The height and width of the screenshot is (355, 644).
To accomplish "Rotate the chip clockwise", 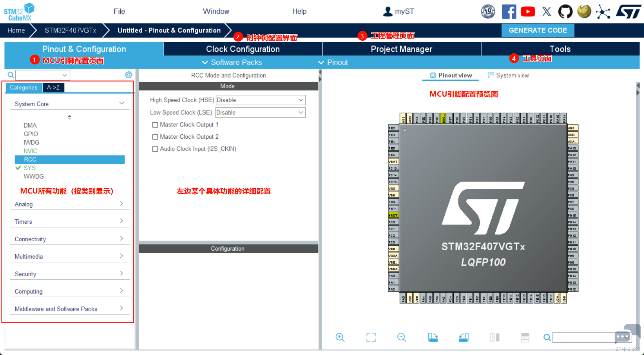I will coord(432,337).
